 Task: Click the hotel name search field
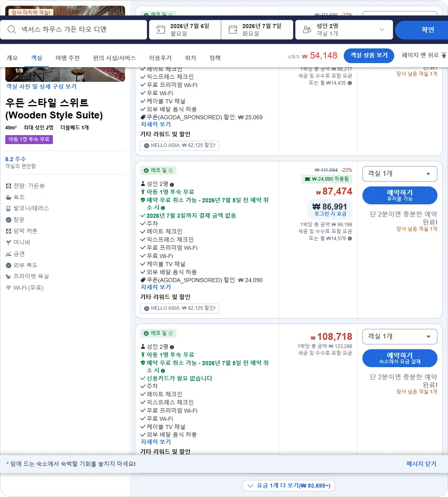(73, 30)
